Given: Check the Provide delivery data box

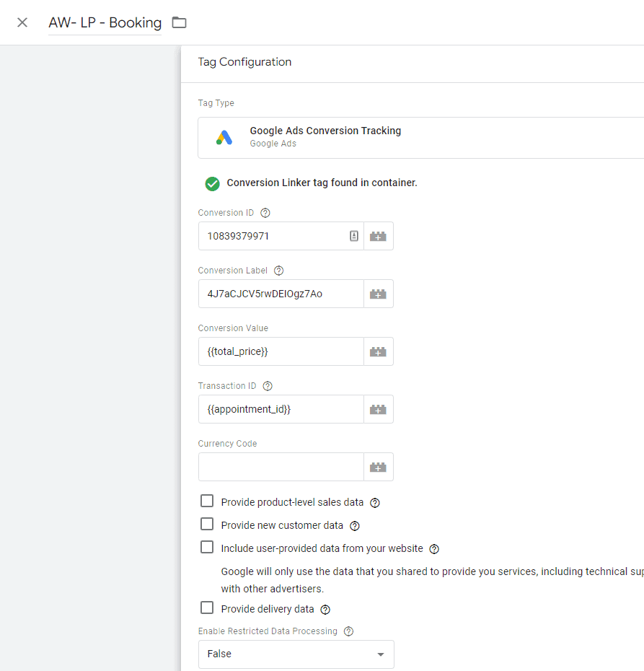Looking at the screenshot, I should tap(207, 608).
